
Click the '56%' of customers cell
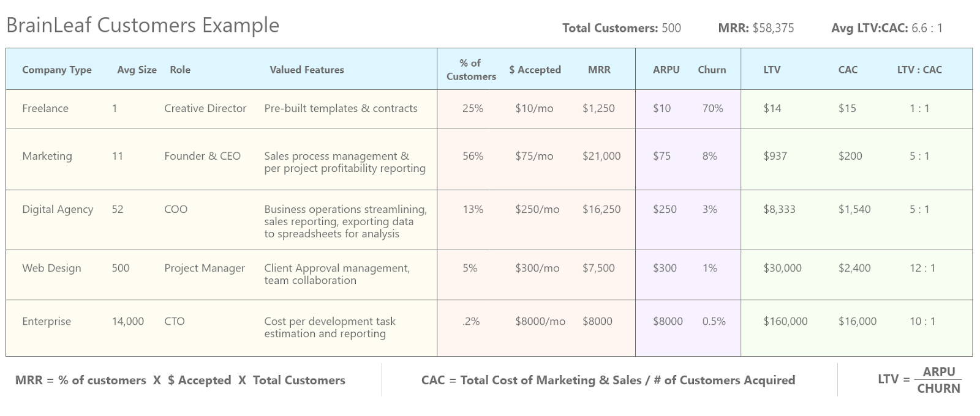(x=473, y=156)
